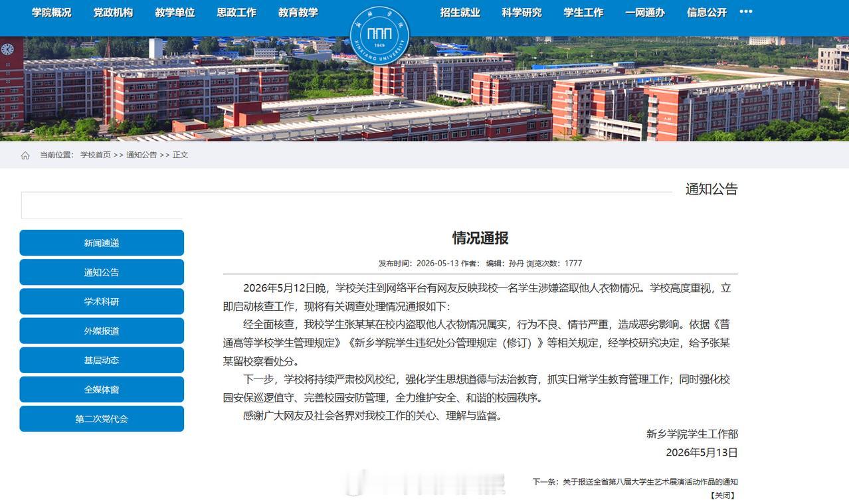Open next article about 大学生艺术展演活动
Viewport: 849px width, 504px height.
(x=650, y=482)
